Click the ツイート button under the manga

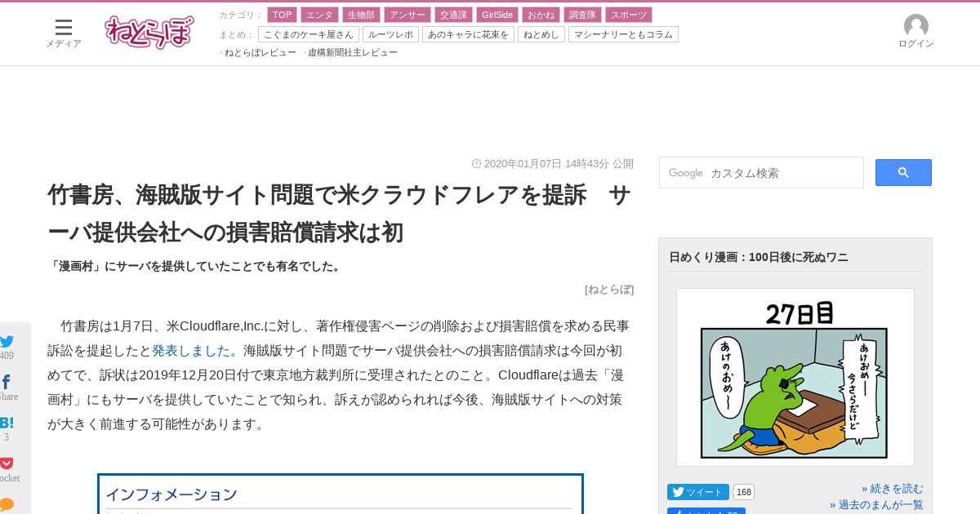tap(697, 492)
